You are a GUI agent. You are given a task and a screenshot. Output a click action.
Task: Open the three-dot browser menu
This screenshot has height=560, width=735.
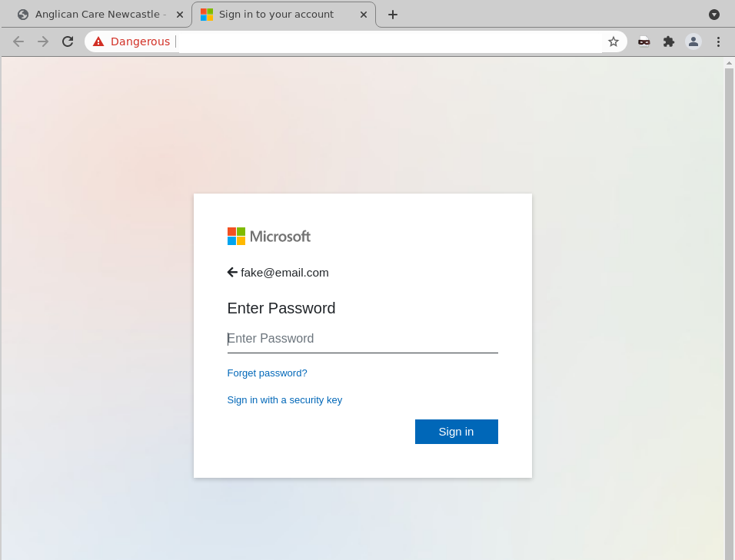(x=718, y=41)
